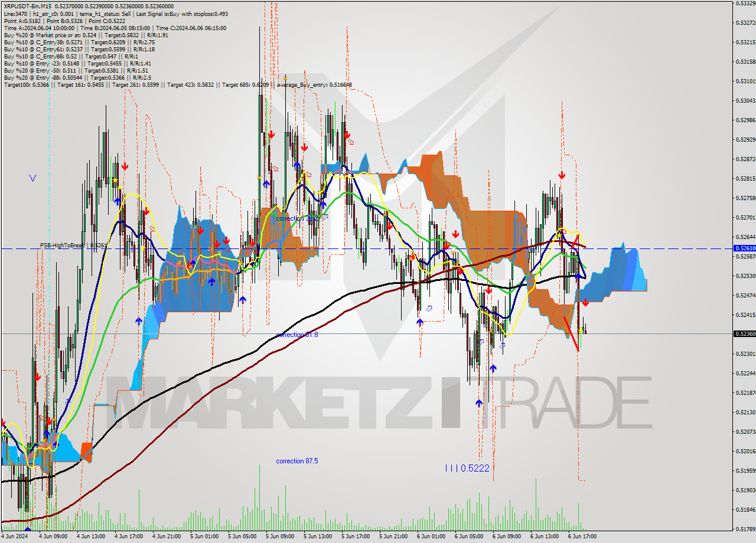Click the '5 Jun 17:00' time label

[x=354, y=537]
